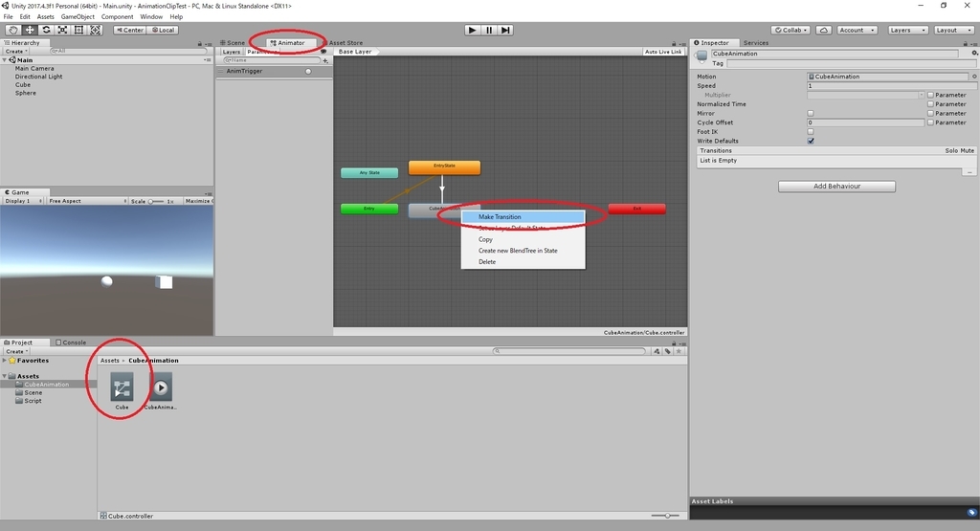The width and height of the screenshot is (980, 531).
Task: Add a new Animator parameter
Action: point(325,60)
